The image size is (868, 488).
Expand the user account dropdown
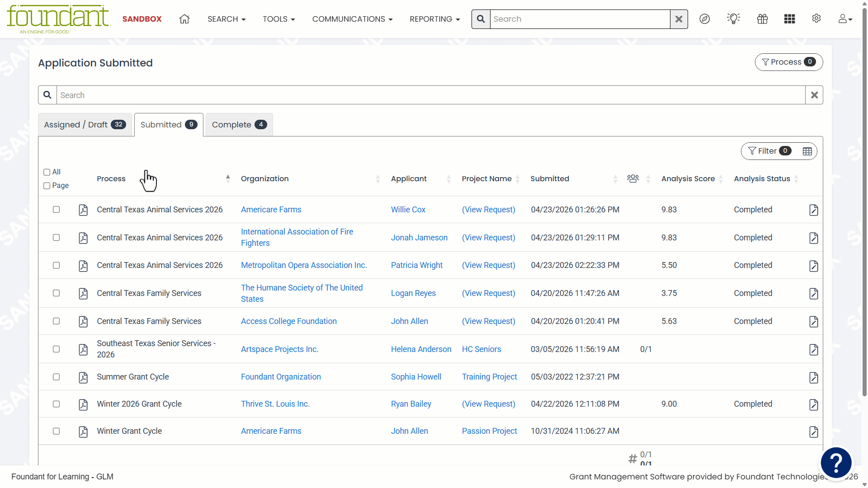pos(845,19)
